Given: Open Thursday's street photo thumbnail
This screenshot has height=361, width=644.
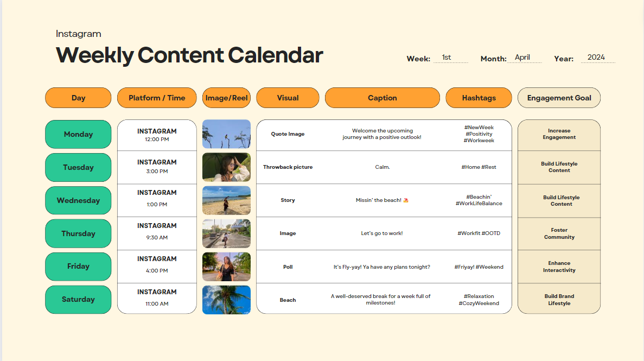Looking at the screenshot, I should coord(226,233).
